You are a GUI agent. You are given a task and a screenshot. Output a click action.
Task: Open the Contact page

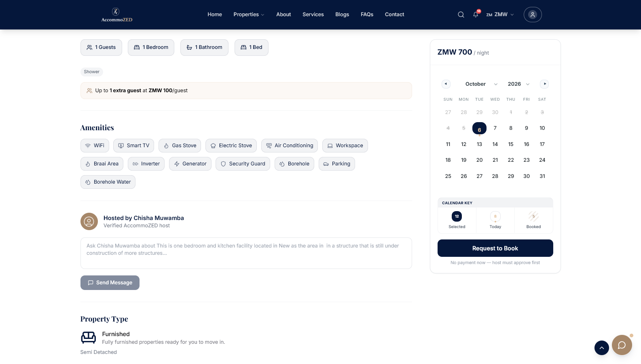(394, 15)
